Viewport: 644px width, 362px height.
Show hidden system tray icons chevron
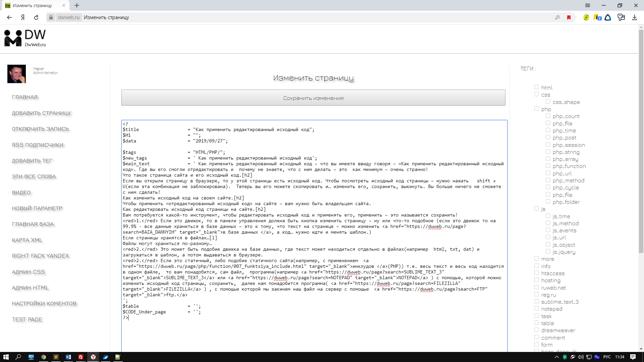pos(556,357)
